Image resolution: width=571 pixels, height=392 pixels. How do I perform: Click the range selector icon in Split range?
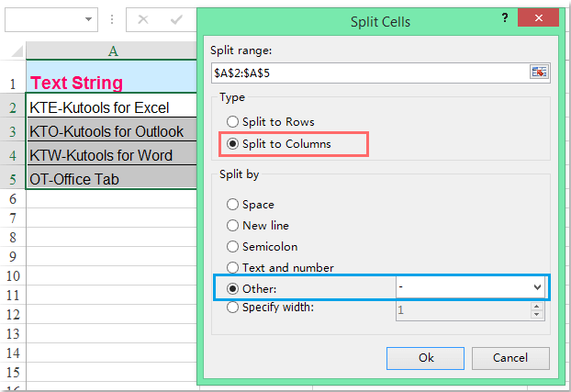539,72
